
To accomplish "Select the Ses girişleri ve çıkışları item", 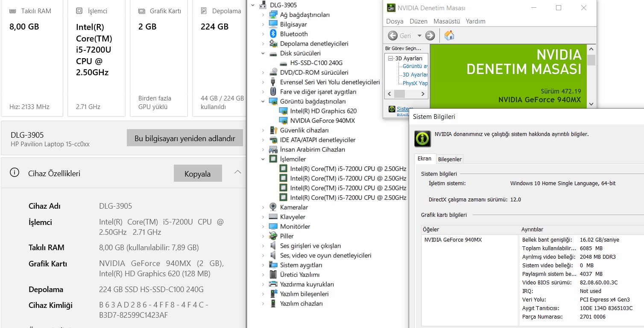I will (310, 245).
